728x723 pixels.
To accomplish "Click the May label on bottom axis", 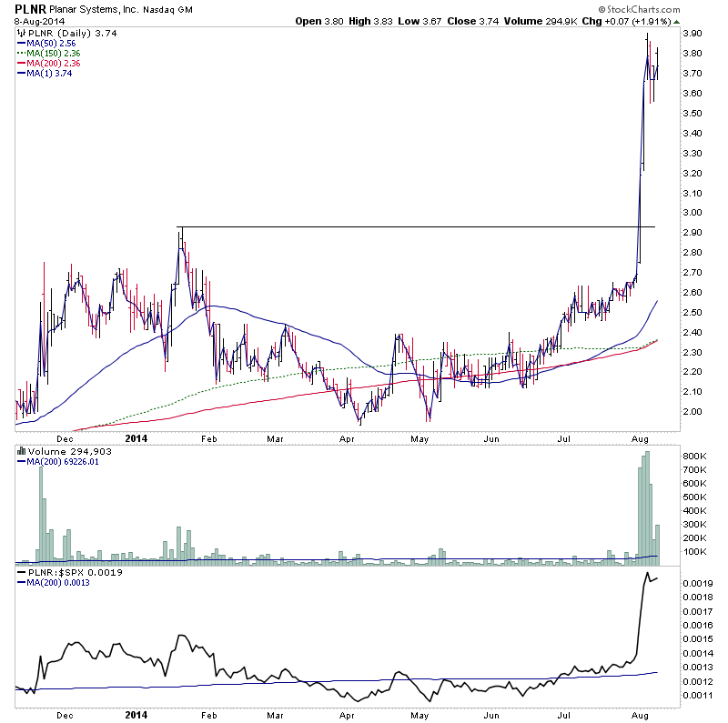I will coord(420,716).
